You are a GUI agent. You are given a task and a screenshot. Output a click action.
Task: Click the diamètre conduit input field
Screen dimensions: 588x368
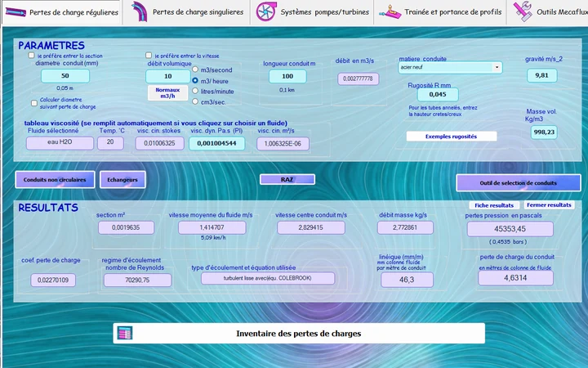click(65, 76)
